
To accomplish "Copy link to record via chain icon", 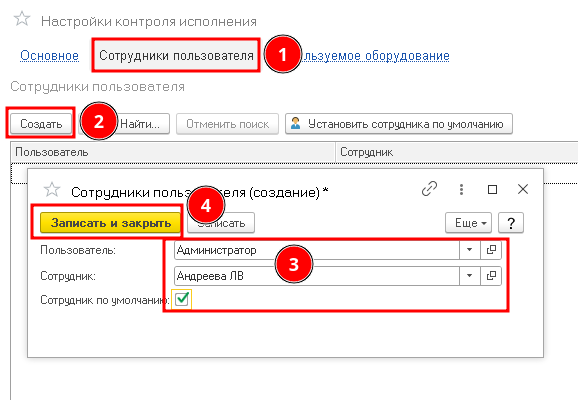I will [429, 189].
